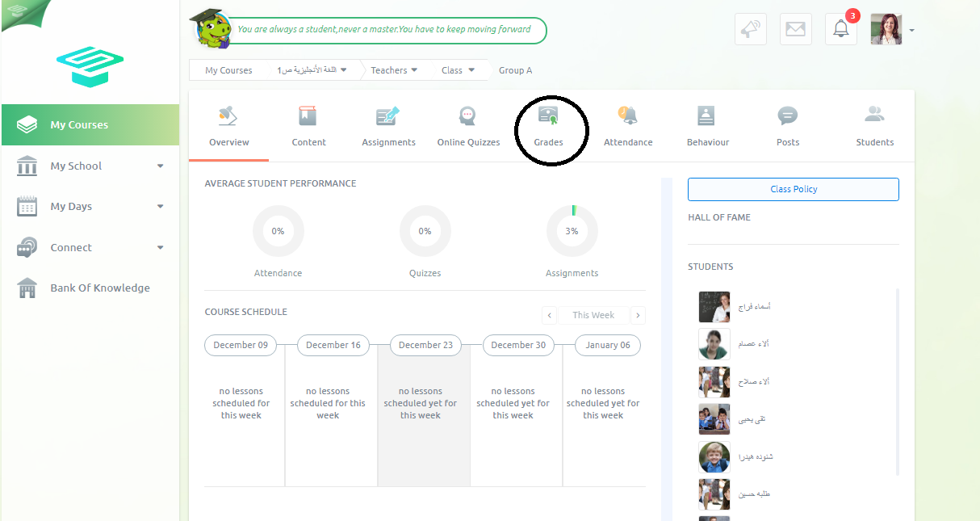980x521 pixels.
Task: Click the My Courses stacked-layers icon
Action: 27,124
